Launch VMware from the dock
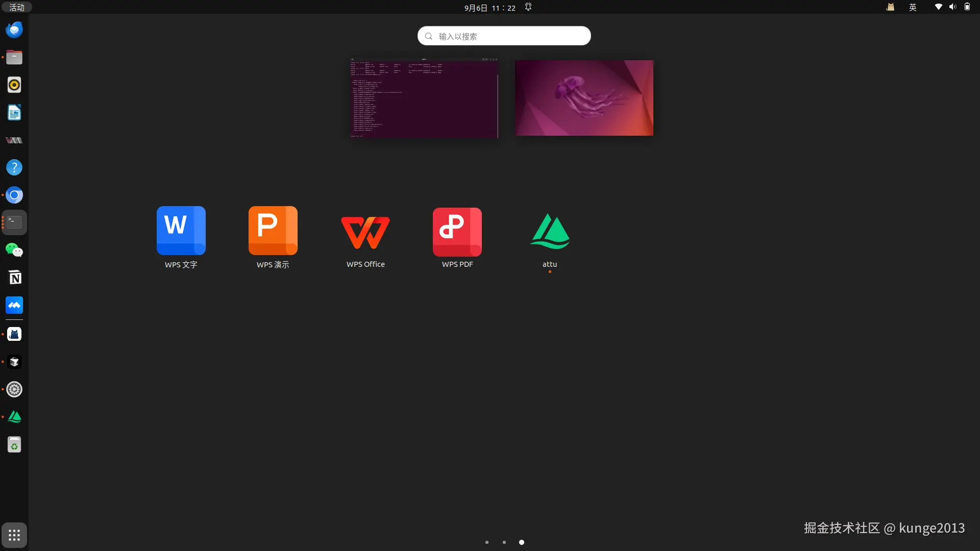Screen dimensions: 980x551 click(x=14, y=140)
